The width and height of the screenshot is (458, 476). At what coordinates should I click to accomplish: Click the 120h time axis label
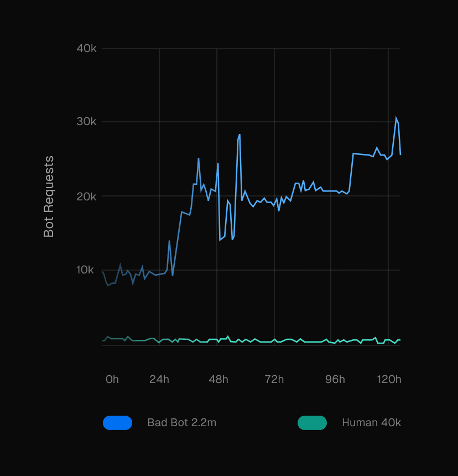pyautogui.click(x=389, y=379)
